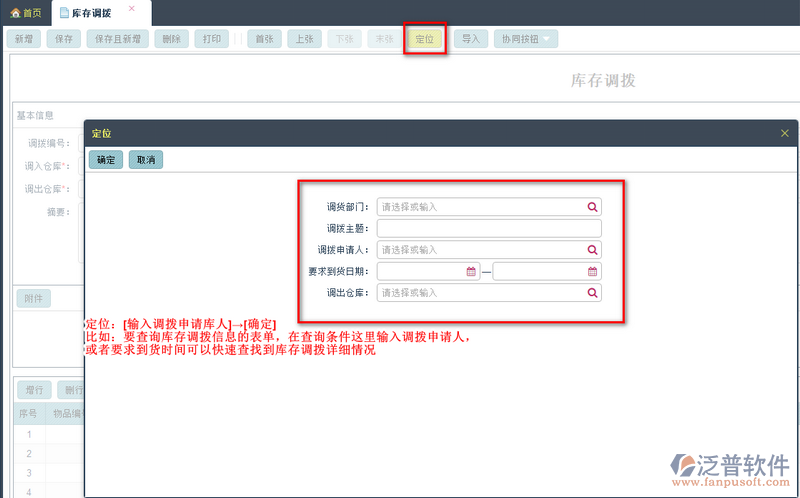Click 保存且新增 button

coord(118,39)
